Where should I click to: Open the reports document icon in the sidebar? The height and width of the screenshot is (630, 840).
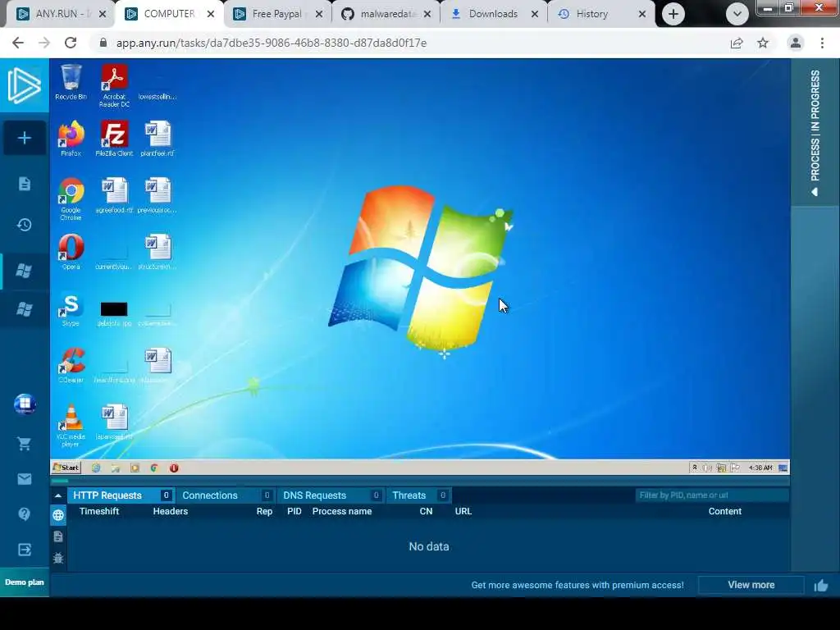coord(24,184)
